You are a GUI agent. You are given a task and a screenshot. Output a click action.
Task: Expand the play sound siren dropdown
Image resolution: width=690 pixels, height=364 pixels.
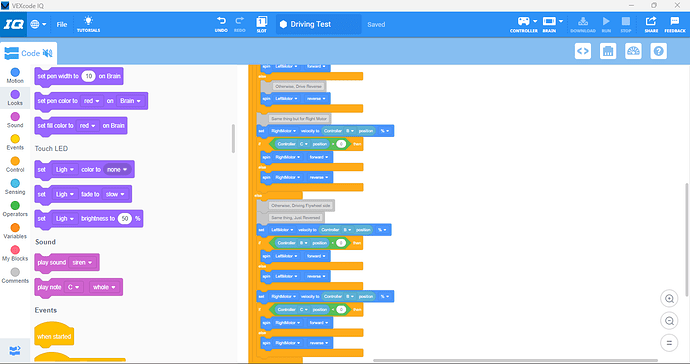[82, 262]
